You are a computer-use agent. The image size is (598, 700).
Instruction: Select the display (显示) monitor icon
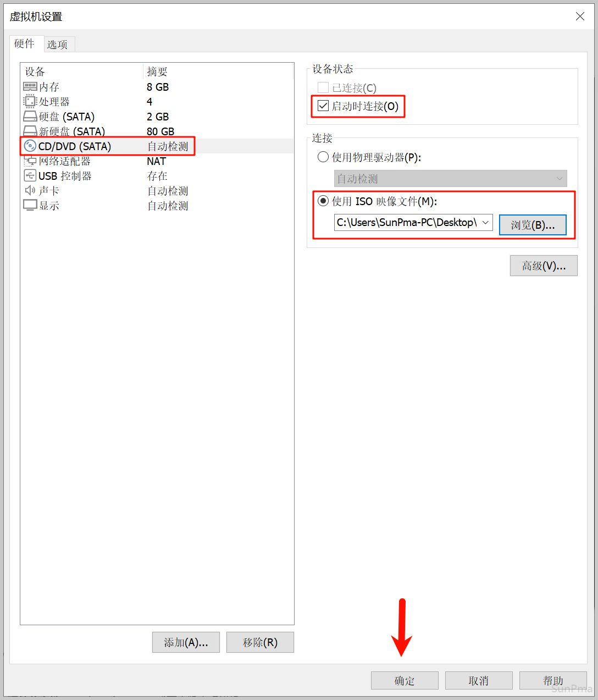coord(30,206)
